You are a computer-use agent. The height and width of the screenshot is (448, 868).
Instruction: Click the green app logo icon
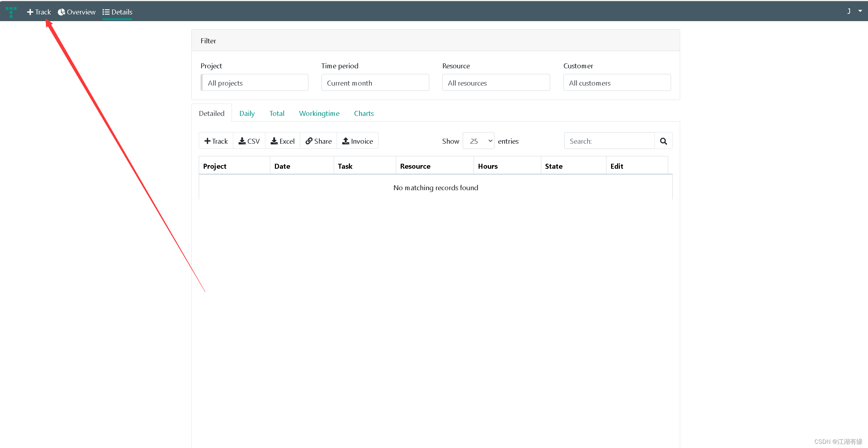pos(11,12)
